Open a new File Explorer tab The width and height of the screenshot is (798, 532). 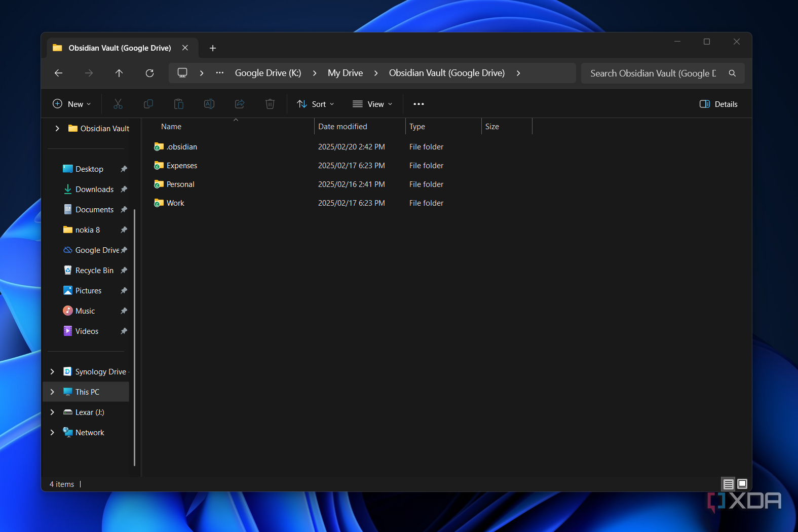[213, 48]
